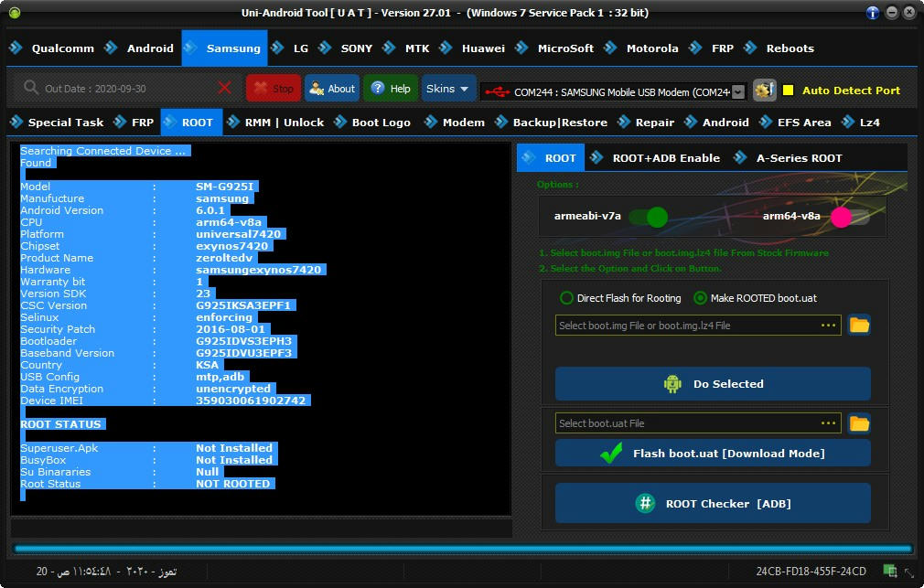Image resolution: width=924 pixels, height=588 pixels.
Task: Open the Huawei tab
Action: click(x=472, y=48)
